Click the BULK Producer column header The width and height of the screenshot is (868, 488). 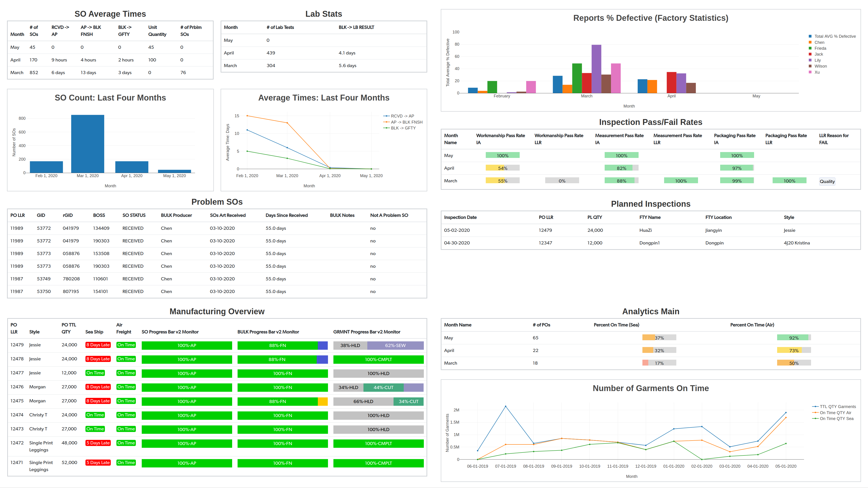coord(176,215)
